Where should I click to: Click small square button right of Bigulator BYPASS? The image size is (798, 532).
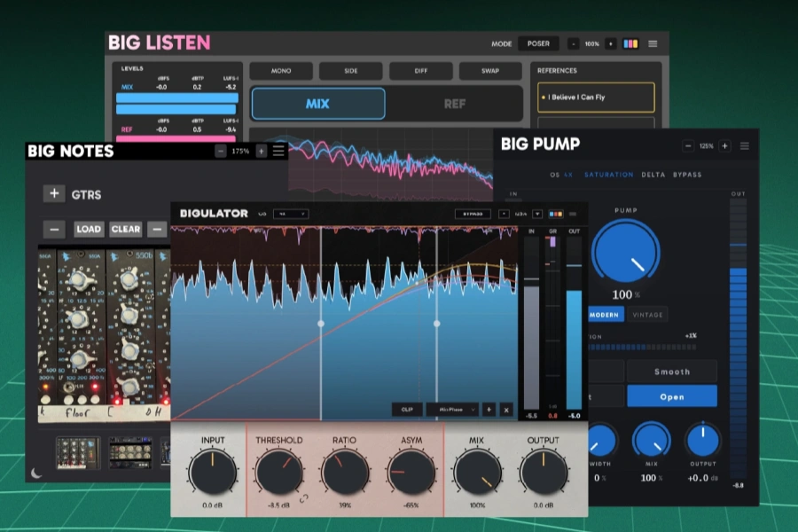[504, 214]
